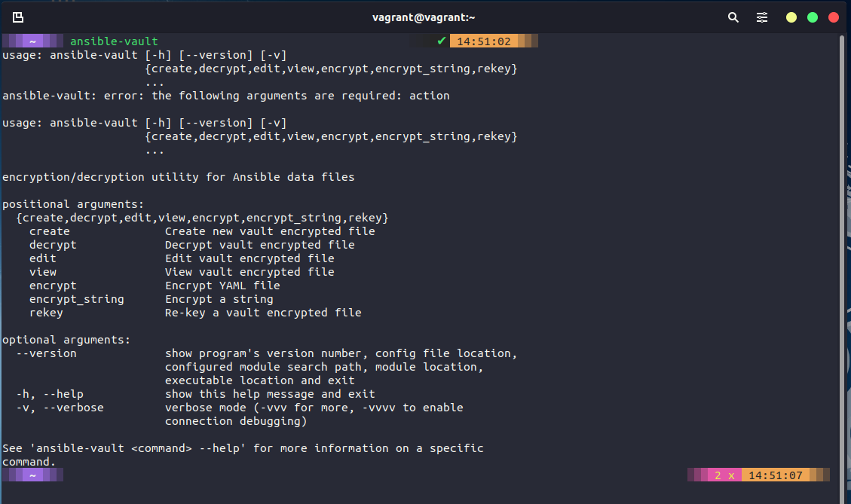
Task: Click the ansible-vault command in the prompt
Action: click(114, 41)
